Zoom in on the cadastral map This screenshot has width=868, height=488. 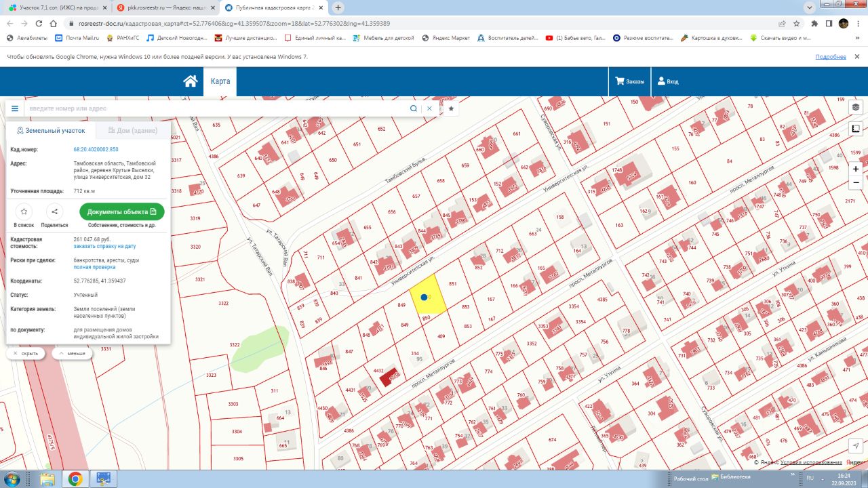tap(855, 169)
